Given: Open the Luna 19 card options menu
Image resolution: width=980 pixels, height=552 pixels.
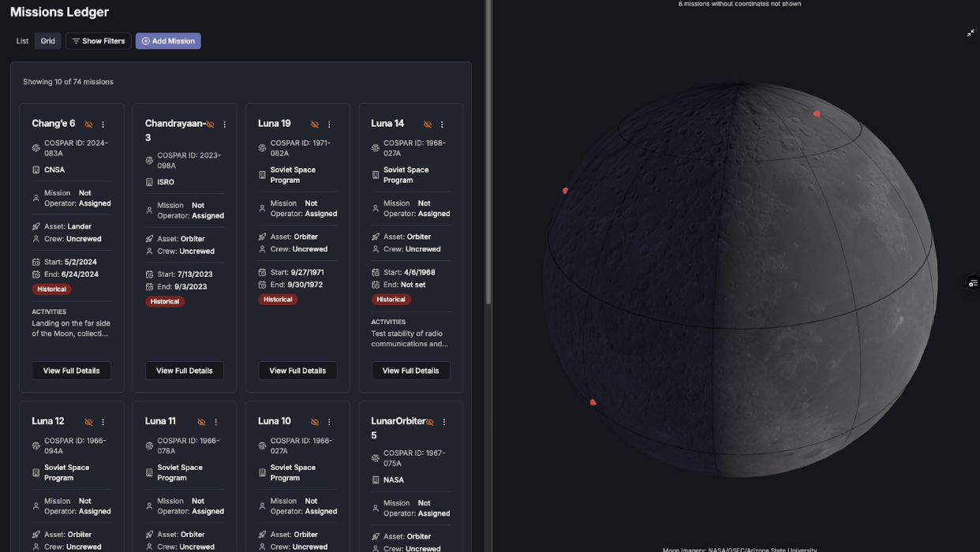Looking at the screenshot, I should coord(329,125).
